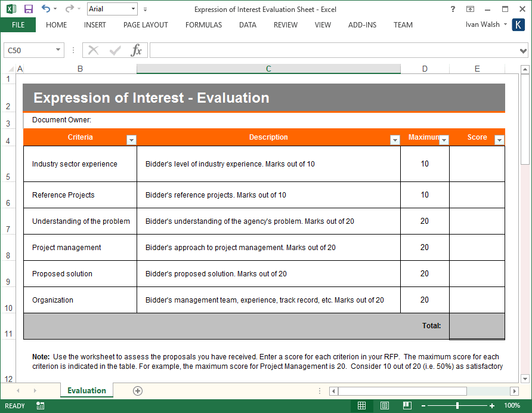Select row 5 header
The height and width of the screenshot is (413, 532).
(8, 164)
